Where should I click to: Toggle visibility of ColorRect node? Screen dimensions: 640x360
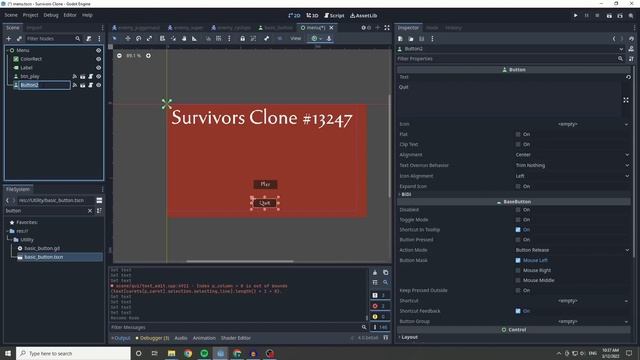point(98,59)
